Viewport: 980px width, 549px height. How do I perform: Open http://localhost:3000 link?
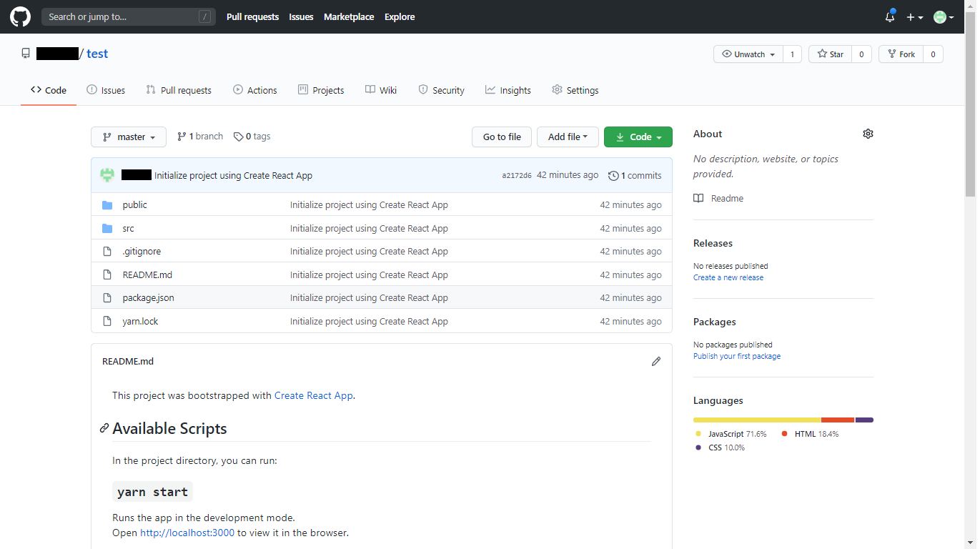(x=187, y=533)
